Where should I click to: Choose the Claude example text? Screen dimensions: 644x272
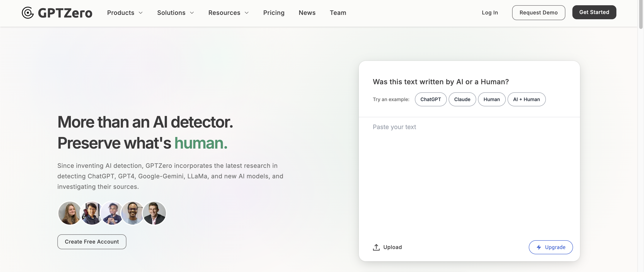click(x=462, y=99)
